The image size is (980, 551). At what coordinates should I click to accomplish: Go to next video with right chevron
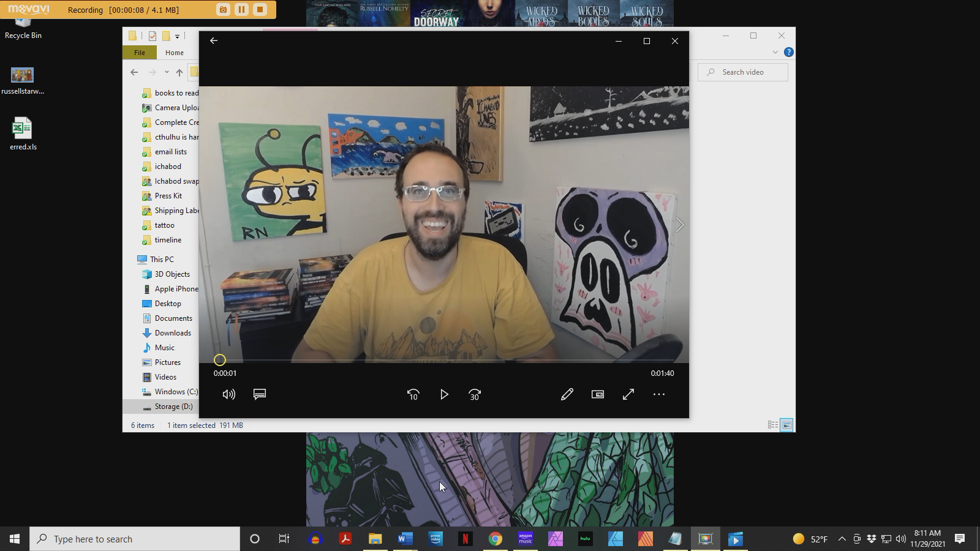click(x=679, y=225)
